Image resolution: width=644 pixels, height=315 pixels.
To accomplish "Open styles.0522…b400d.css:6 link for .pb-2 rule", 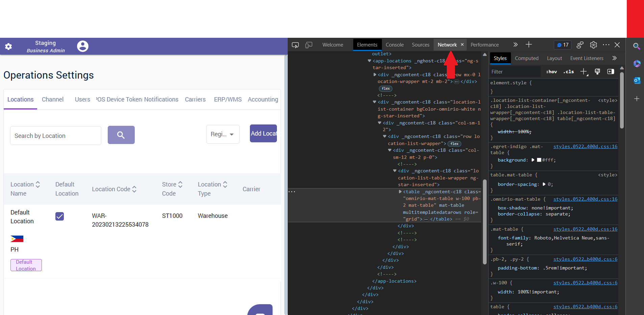I will (x=585, y=259).
